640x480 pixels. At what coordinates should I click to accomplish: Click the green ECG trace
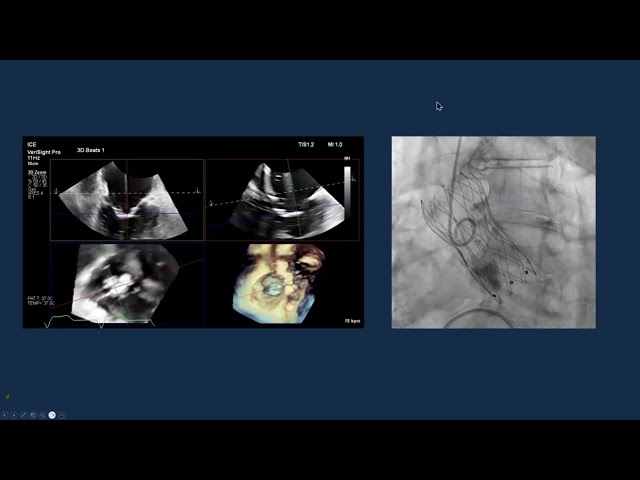(99, 321)
